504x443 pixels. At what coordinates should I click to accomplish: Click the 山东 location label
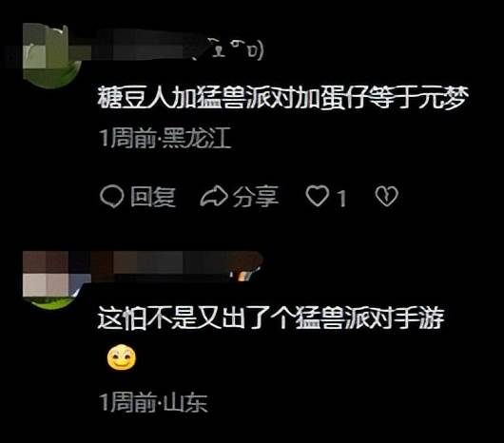pyautogui.click(x=185, y=401)
